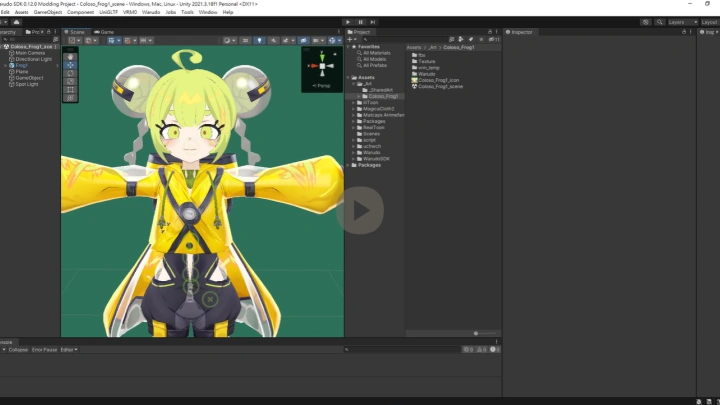Expand the MagicaCloth2 folder

point(354,109)
